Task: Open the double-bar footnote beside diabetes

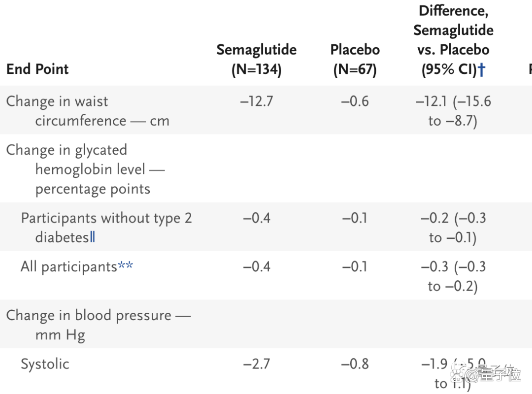Action: [x=92, y=237]
